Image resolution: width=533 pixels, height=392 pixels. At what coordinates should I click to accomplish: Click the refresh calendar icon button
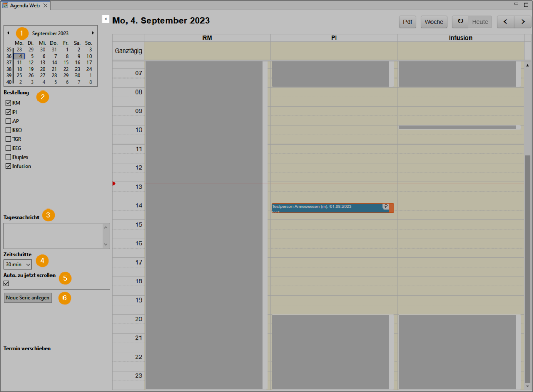(460, 22)
